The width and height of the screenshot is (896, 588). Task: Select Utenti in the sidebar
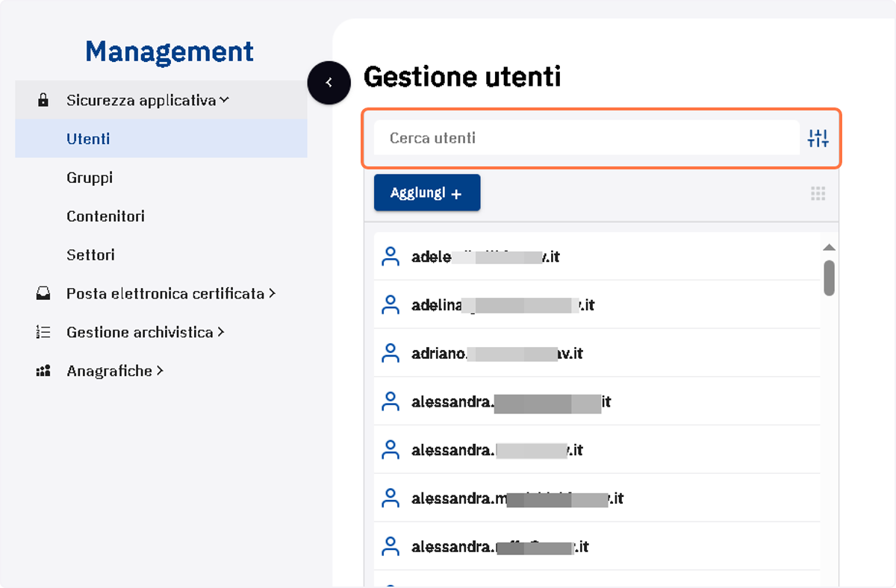click(161, 139)
